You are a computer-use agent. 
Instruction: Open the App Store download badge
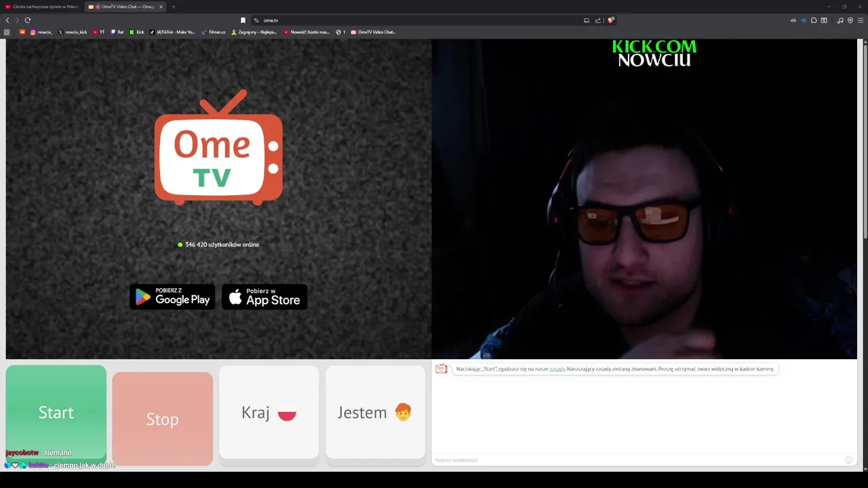264,297
